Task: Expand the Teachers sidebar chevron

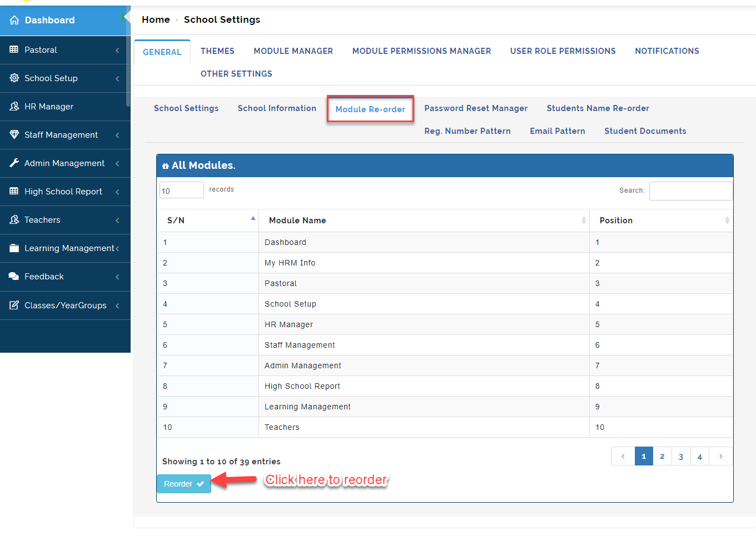Action: click(117, 221)
